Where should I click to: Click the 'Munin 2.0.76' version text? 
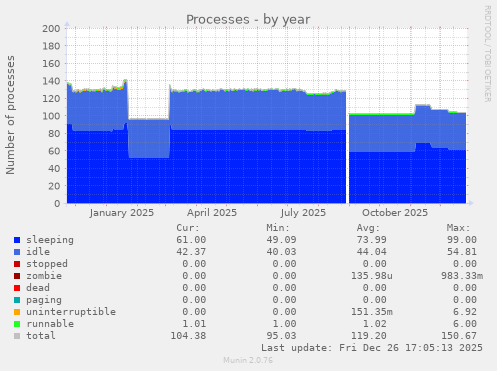click(x=248, y=360)
